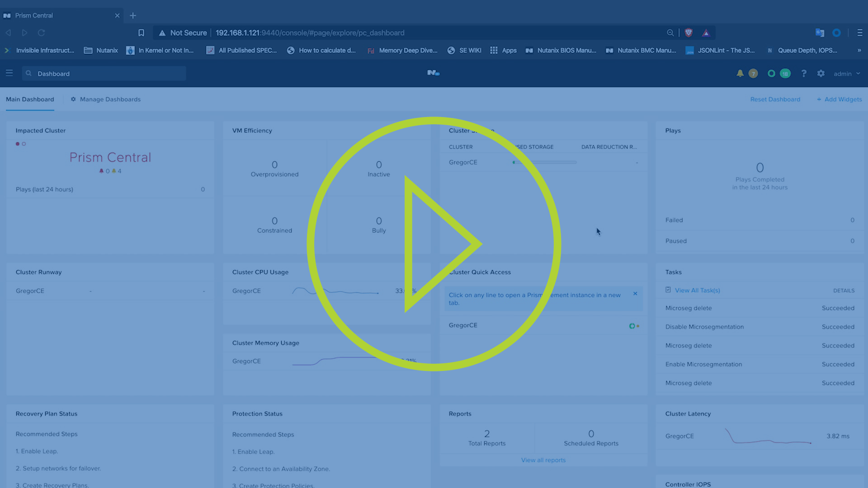This screenshot has width=868, height=488.
Task: Click the browser zoom magnifier icon
Action: (670, 33)
